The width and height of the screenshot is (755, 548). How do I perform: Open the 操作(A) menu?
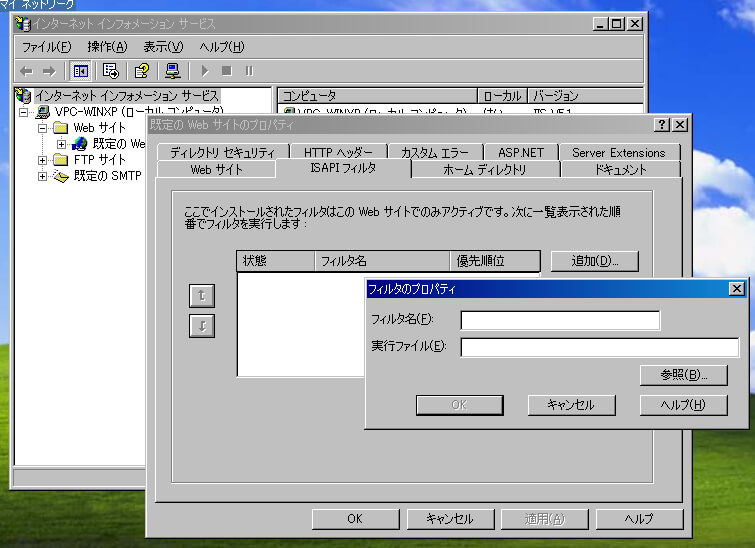click(x=107, y=46)
